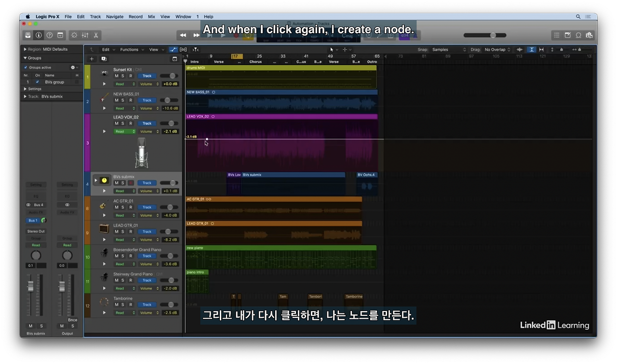Expand the Region MIDI Defaults section
617x364 pixels.
(x=26, y=49)
